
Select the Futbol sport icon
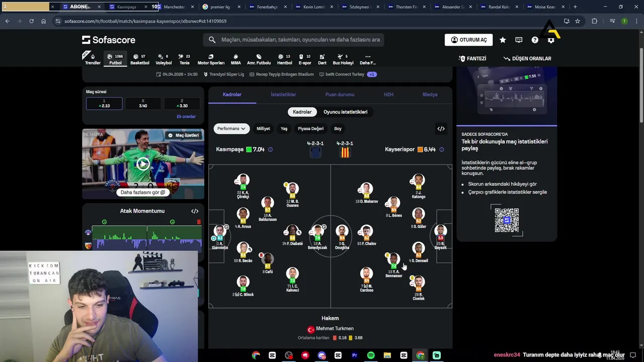(115, 59)
